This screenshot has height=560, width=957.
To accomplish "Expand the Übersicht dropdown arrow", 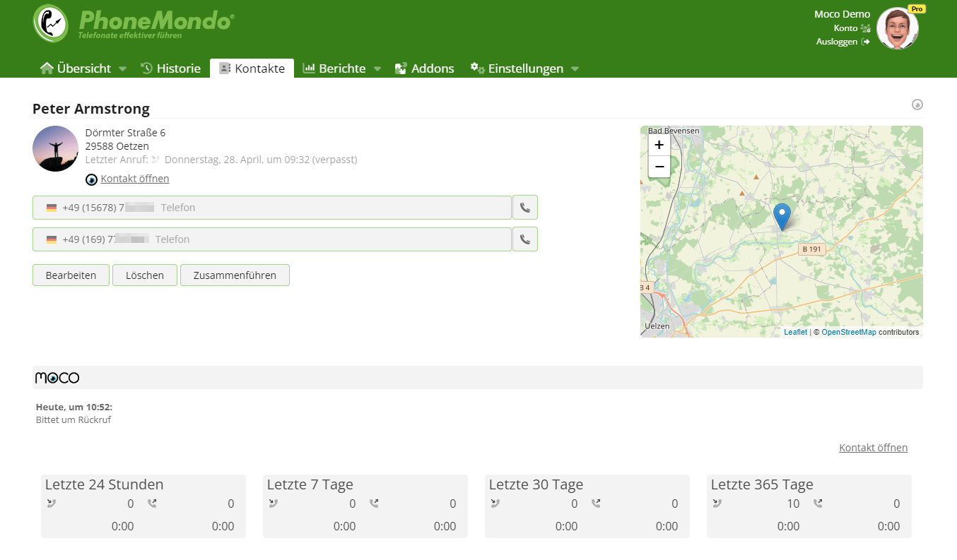I will tap(122, 69).
